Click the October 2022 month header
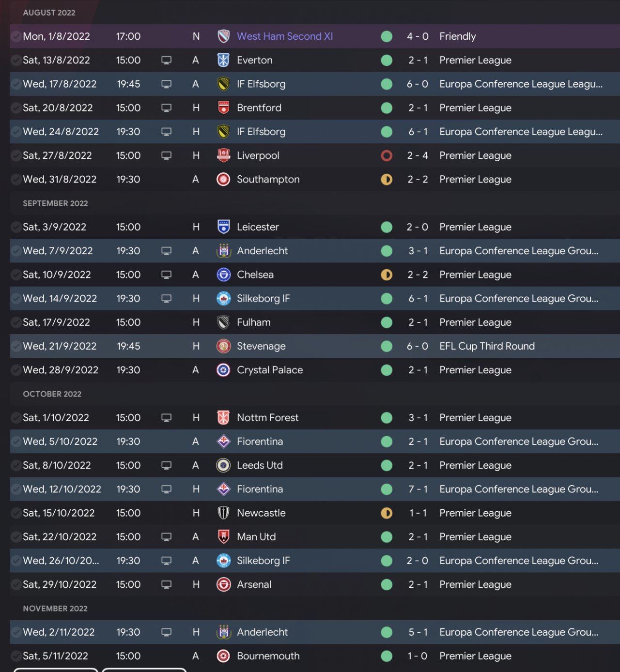The width and height of the screenshot is (620, 672). click(x=52, y=394)
